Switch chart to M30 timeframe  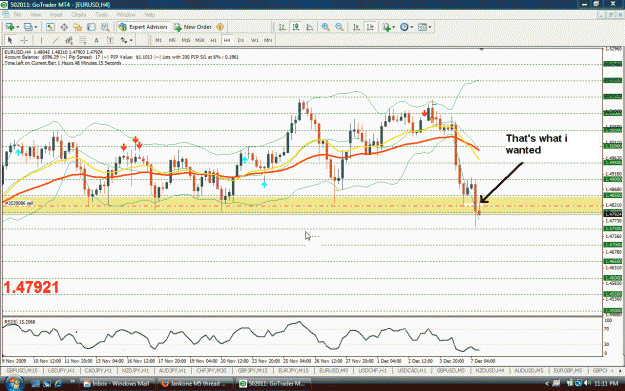click(x=200, y=40)
